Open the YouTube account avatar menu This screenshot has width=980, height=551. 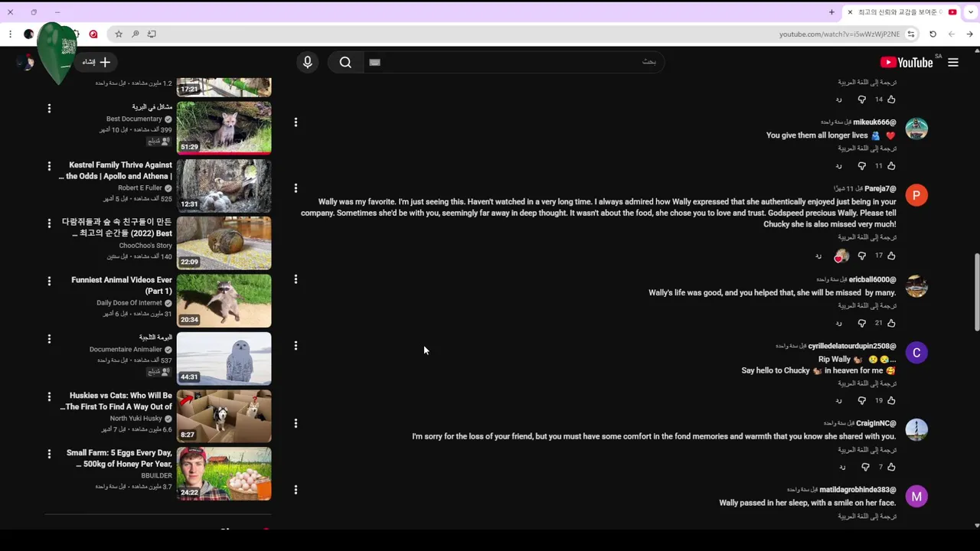click(x=25, y=63)
